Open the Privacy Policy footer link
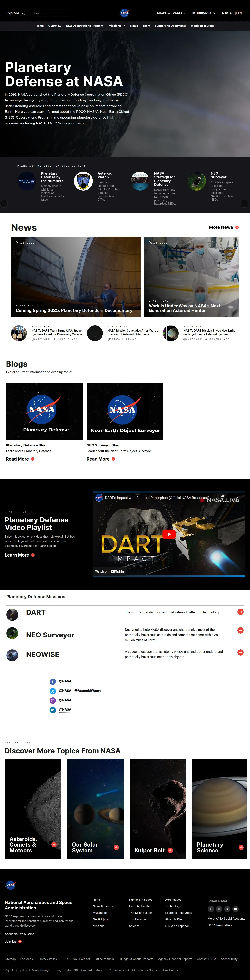 point(47,959)
